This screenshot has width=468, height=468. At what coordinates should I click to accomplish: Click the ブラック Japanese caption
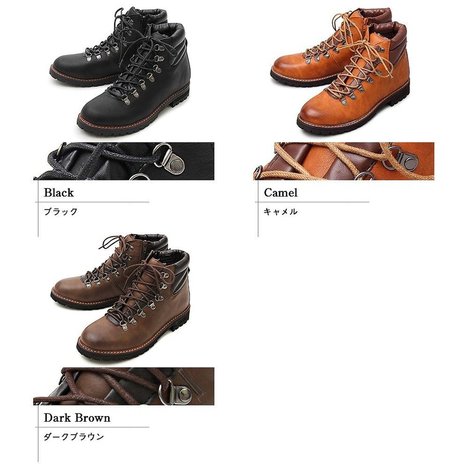61,212
